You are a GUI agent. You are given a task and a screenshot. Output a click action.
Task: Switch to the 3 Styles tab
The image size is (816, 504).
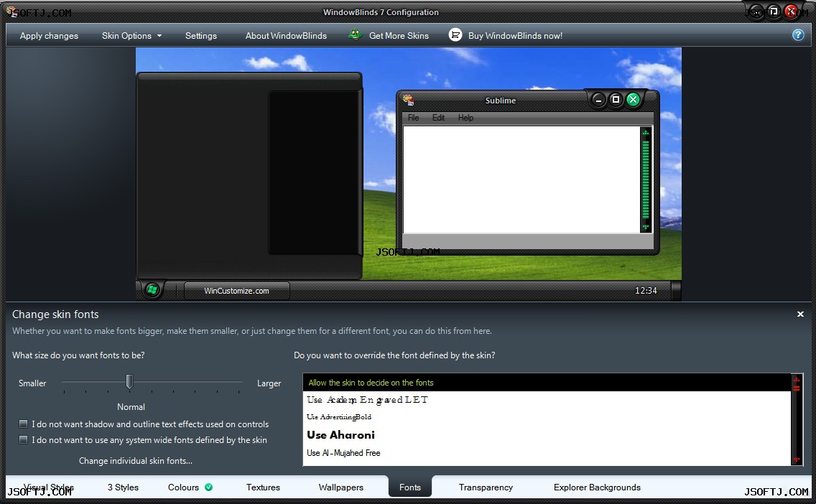coord(123,487)
